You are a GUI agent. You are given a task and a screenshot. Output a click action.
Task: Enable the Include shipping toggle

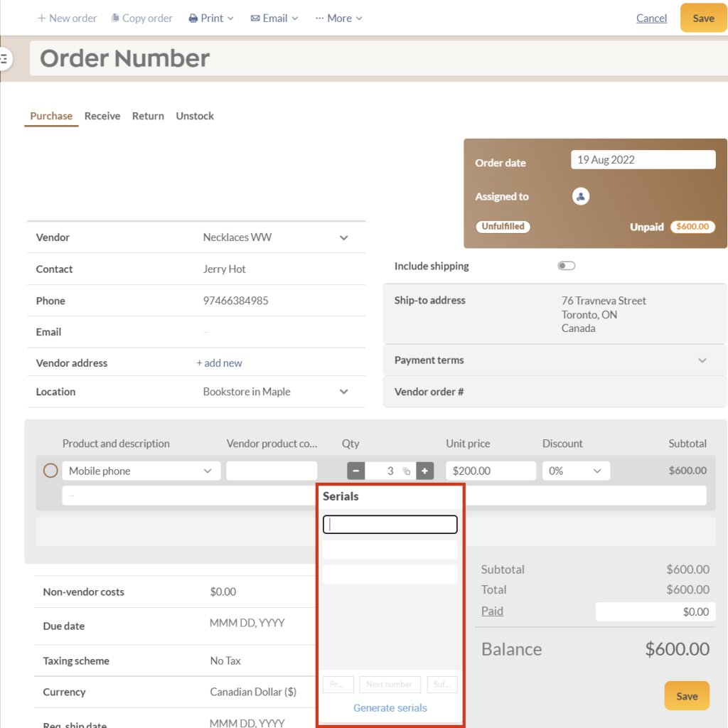pyautogui.click(x=567, y=264)
